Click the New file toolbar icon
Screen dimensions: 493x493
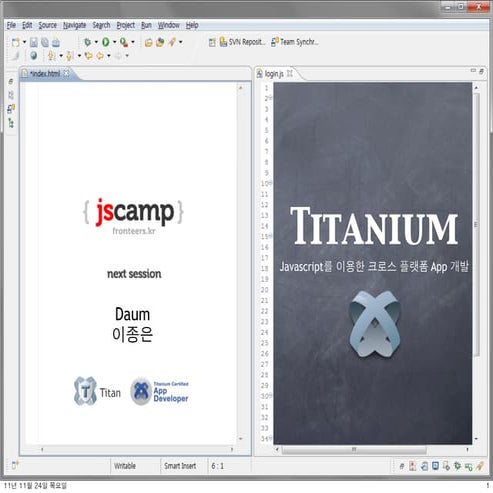[x=16, y=42]
